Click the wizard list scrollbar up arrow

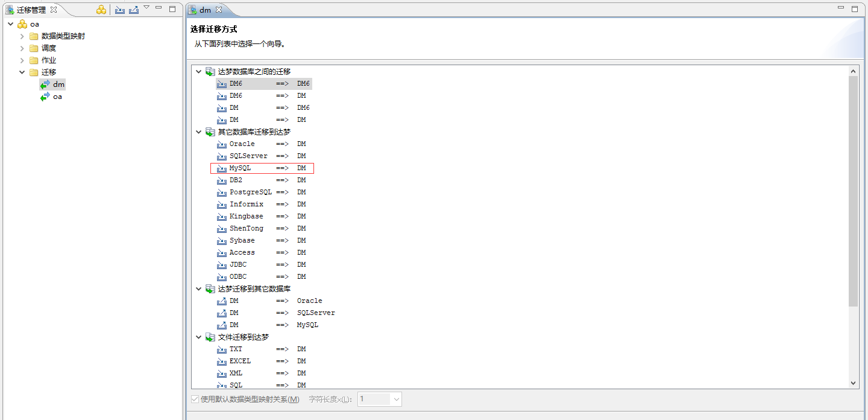pyautogui.click(x=853, y=71)
